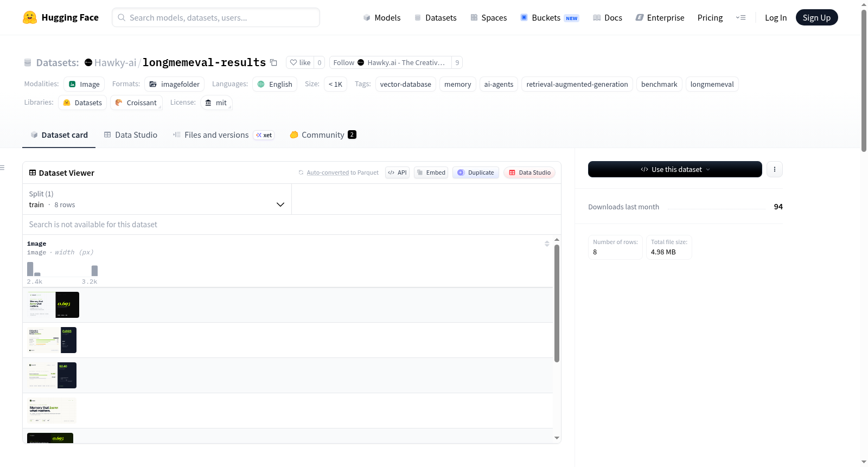Click the Hugging Face logo icon
Image resolution: width=868 pixels, height=467 pixels.
30,17
